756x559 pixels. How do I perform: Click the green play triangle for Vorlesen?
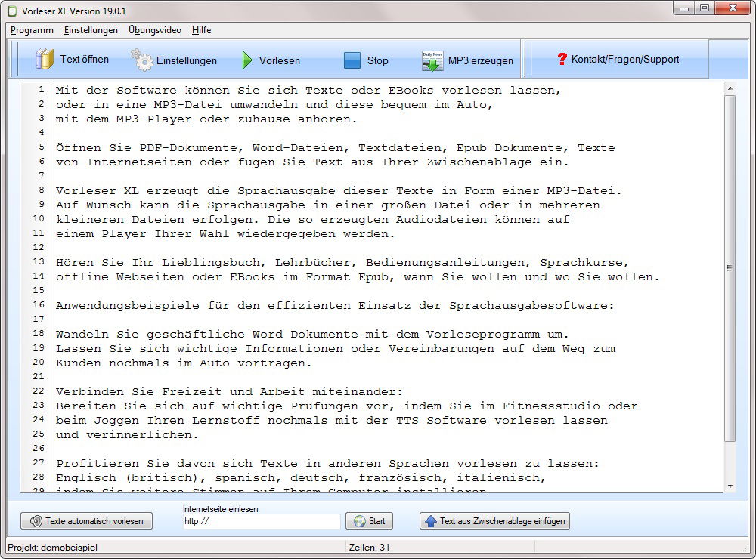247,60
